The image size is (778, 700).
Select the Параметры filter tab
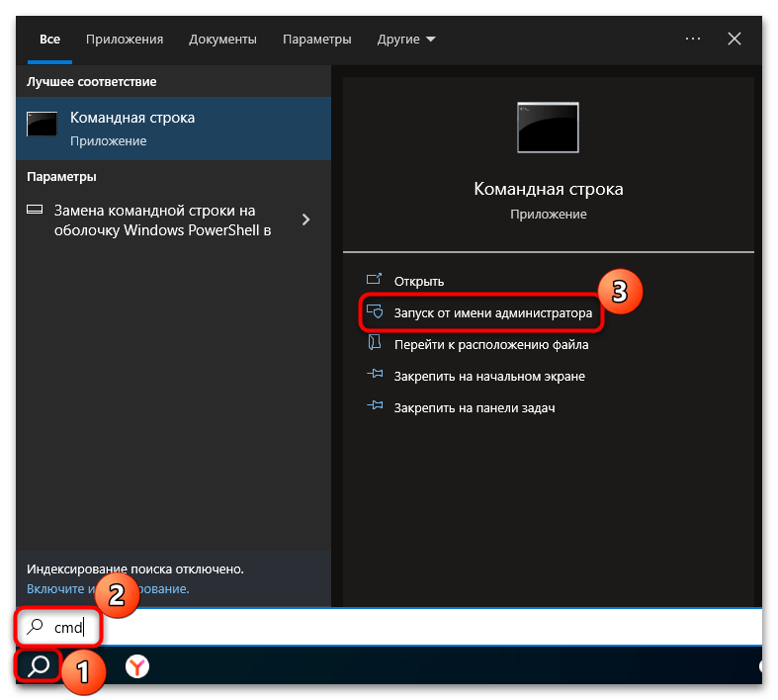(x=316, y=40)
